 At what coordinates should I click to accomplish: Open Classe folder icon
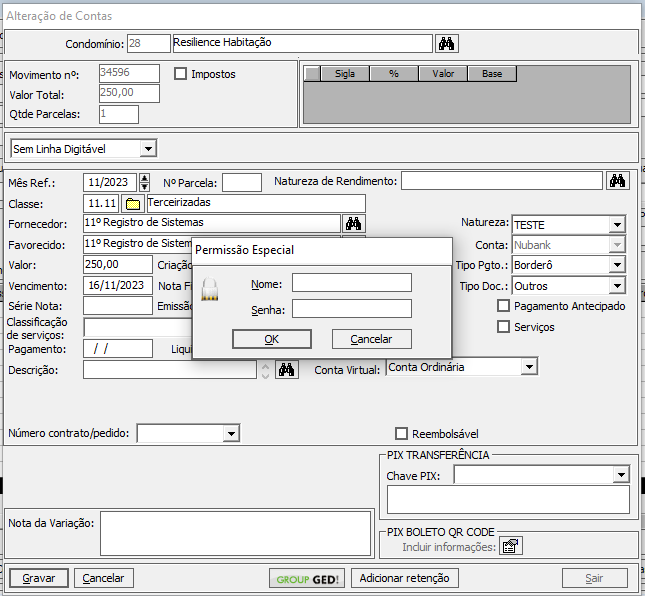pyautogui.click(x=132, y=204)
